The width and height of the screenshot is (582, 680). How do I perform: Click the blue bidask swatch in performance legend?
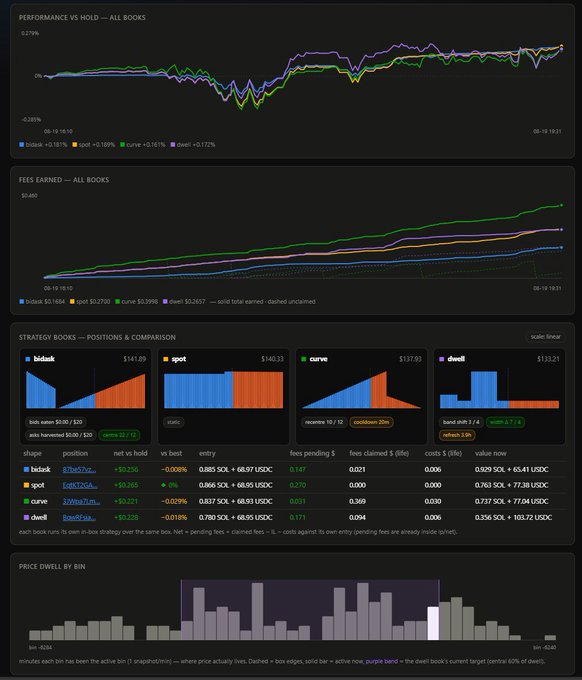pos(21,144)
